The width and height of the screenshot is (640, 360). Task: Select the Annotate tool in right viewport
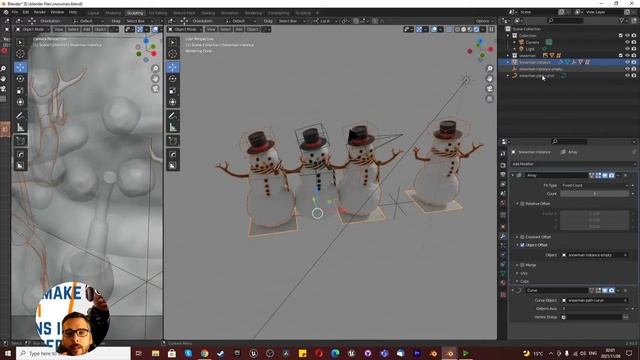[173, 116]
